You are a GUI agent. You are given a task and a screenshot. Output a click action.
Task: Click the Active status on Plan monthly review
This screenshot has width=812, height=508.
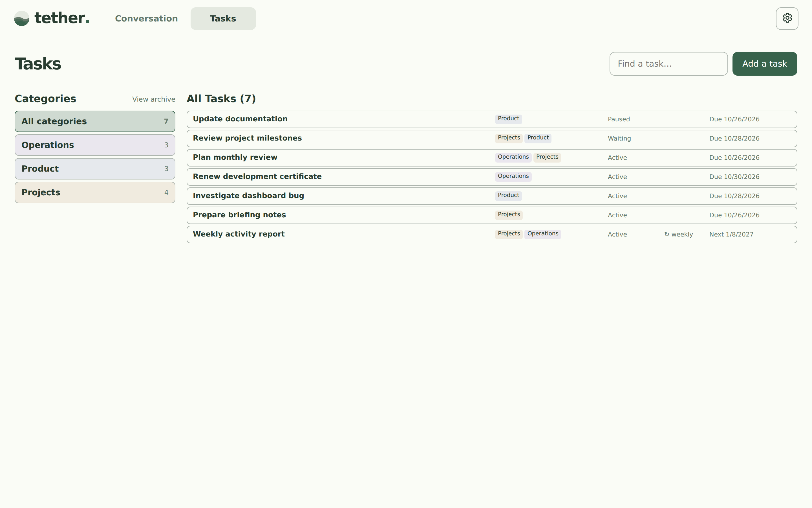click(617, 157)
